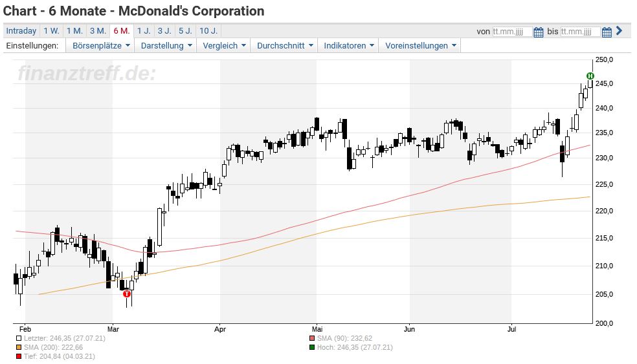Image resolution: width=637 pixels, height=364 pixels.
Task: Click the red T low marker
Action: [127, 294]
